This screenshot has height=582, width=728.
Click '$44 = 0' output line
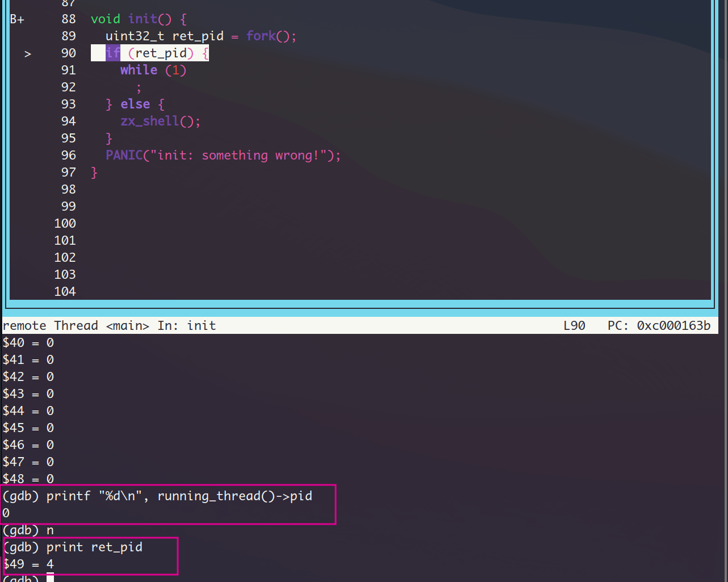coord(28,411)
